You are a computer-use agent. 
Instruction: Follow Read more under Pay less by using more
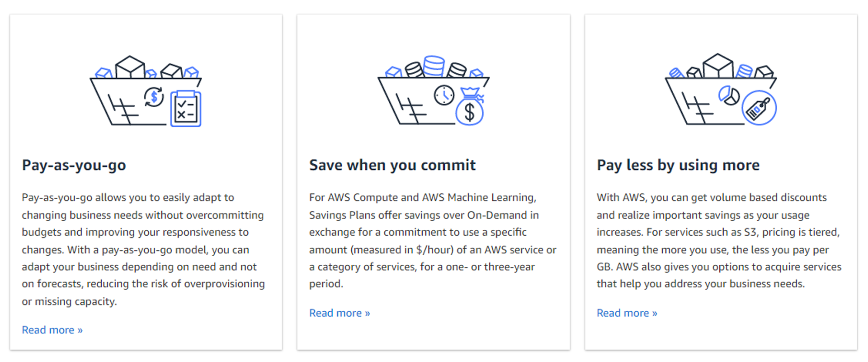[627, 313]
